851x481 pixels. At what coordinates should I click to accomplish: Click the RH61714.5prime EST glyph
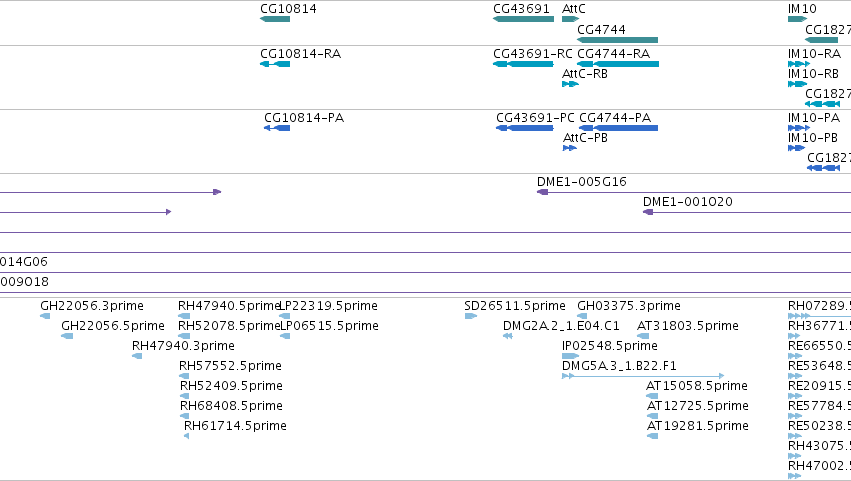pyautogui.click(x=187, y=436)
